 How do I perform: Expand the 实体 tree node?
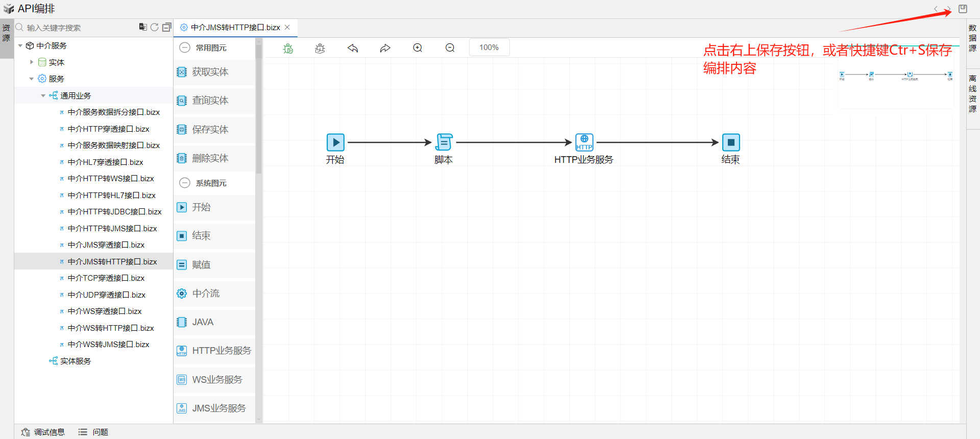point(32,62)
